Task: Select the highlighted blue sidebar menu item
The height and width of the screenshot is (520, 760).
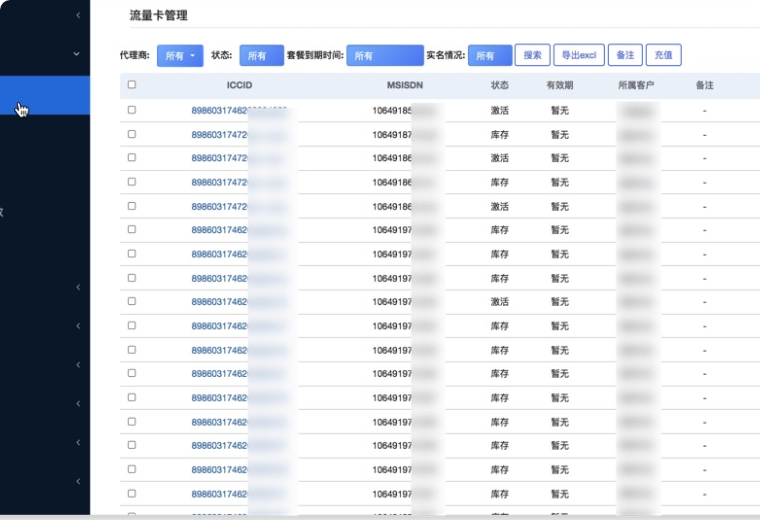Action: [x=45, y=96]
